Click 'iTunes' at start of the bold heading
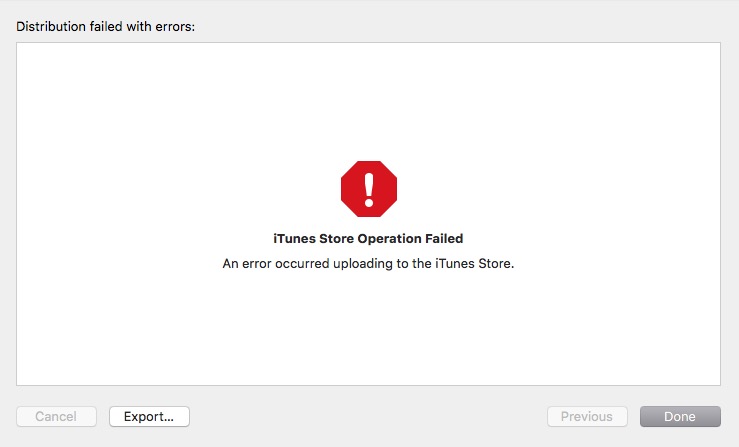This screenshot has height=447, width=739. coord(295,239)
